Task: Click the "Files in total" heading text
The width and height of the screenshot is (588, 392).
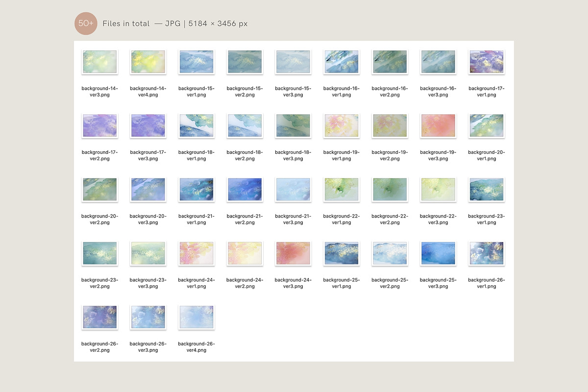Action: 126,24
